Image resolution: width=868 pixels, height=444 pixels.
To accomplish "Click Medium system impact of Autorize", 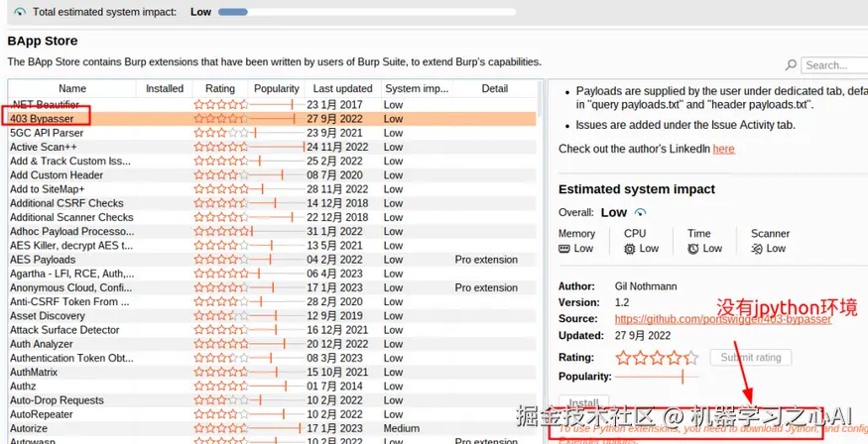I will [402, 428].
